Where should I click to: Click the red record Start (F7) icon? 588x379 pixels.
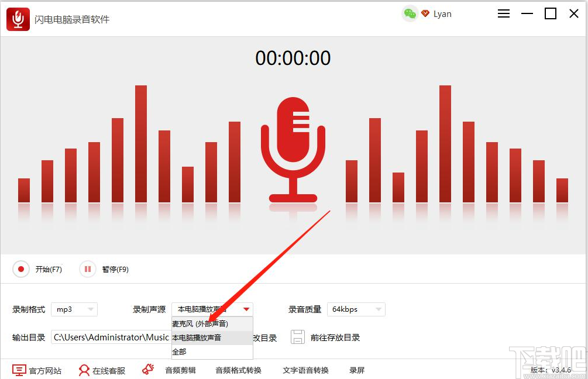21,269
